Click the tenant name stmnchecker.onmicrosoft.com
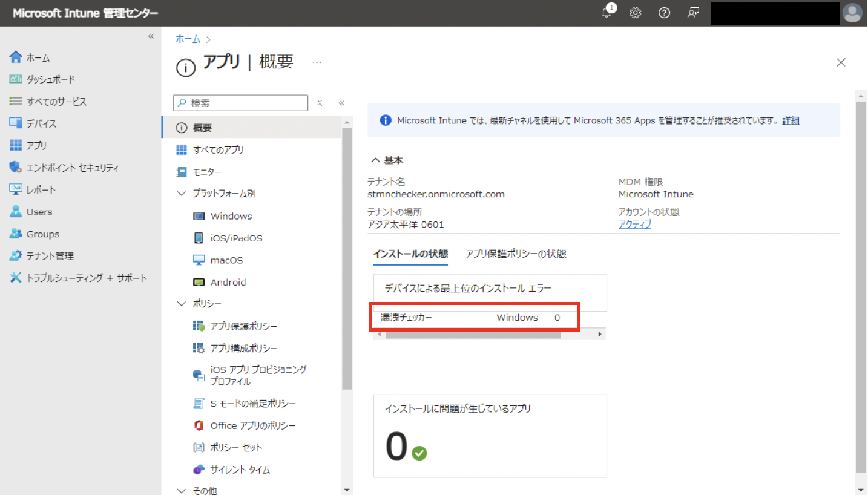This screenshot has width=868, height=495. 436,194
